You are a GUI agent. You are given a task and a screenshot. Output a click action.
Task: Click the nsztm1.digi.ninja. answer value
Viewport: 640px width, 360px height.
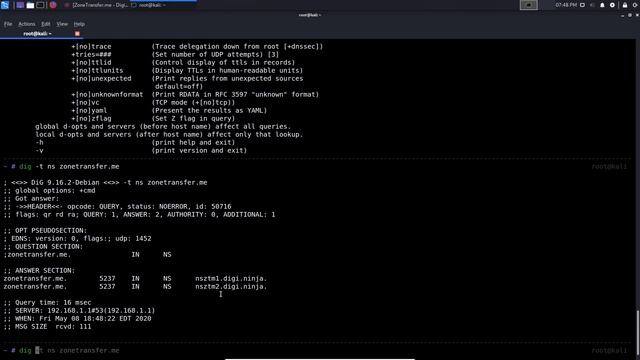click(231, 278)
